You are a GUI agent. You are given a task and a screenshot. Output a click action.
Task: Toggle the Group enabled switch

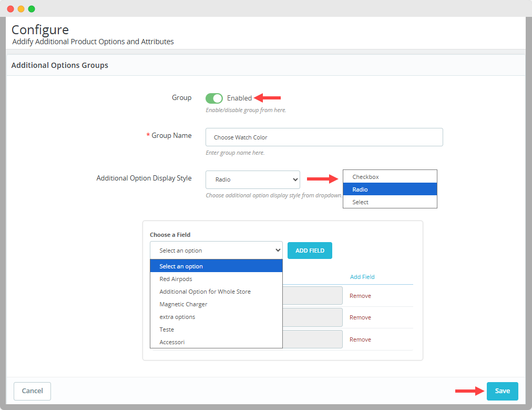214,98
